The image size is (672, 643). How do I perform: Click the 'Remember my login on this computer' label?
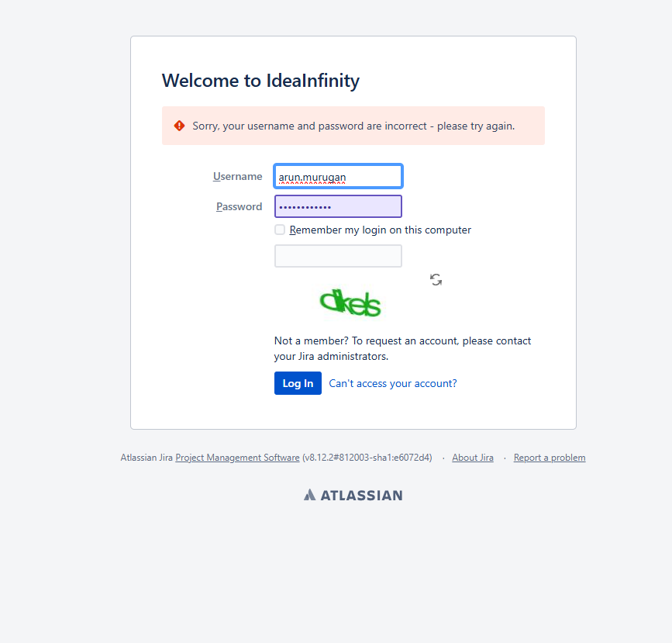(380, 230)
